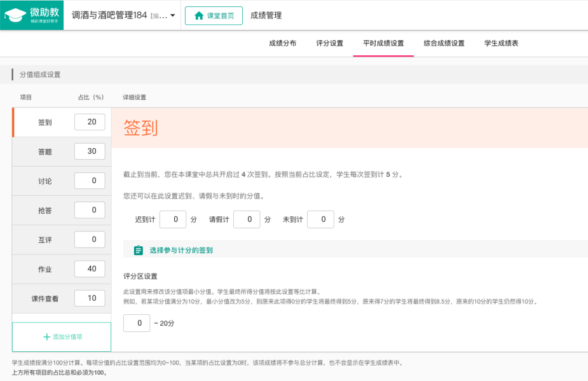The image size is (588, 381).
Task: Open the 综合成绩设置 tab
Action: pyautogui.click(x=444, y=43)
